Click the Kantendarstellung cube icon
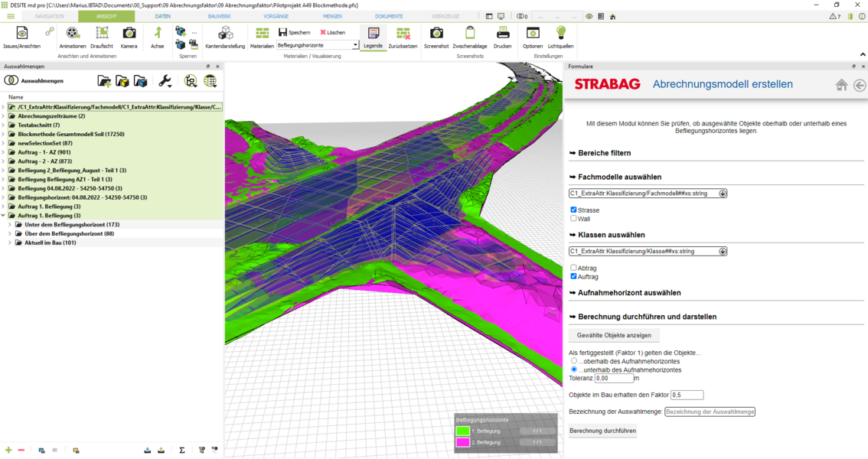868x459 pixels. [x=225, y=34]
